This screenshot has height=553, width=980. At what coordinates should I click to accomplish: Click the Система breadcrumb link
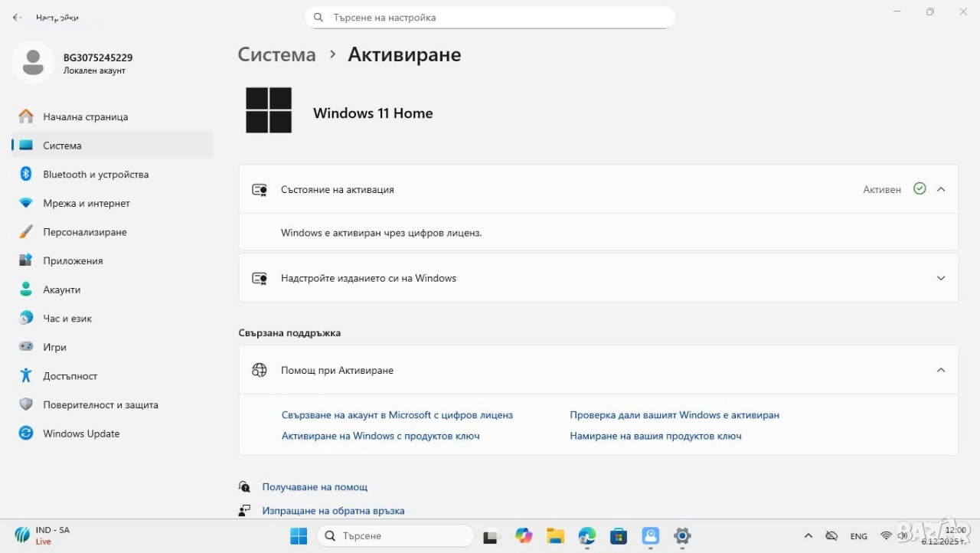point(276,54)
